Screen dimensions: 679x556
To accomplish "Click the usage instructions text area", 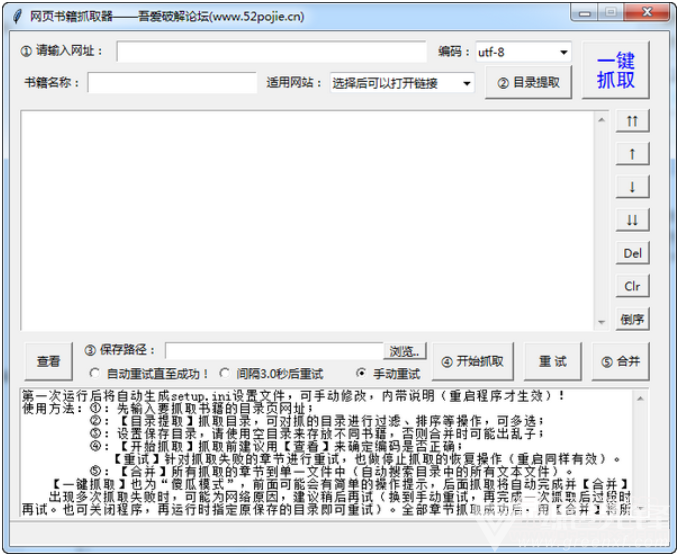I will [327, 453].
